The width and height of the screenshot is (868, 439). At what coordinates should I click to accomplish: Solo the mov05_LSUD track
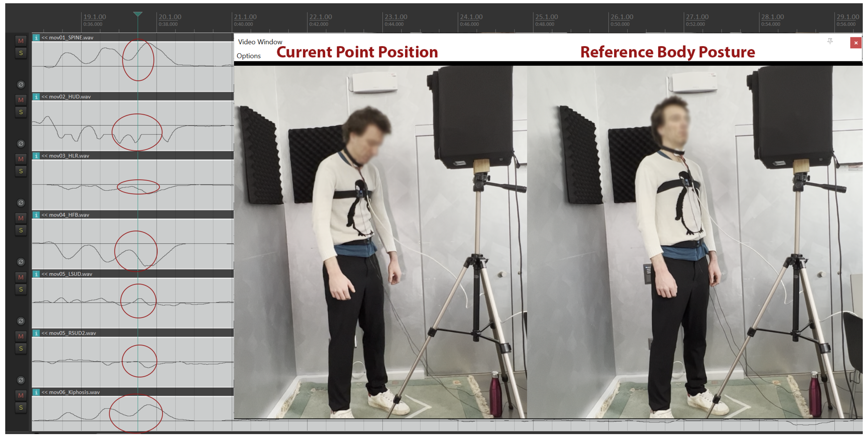[21, 290]
